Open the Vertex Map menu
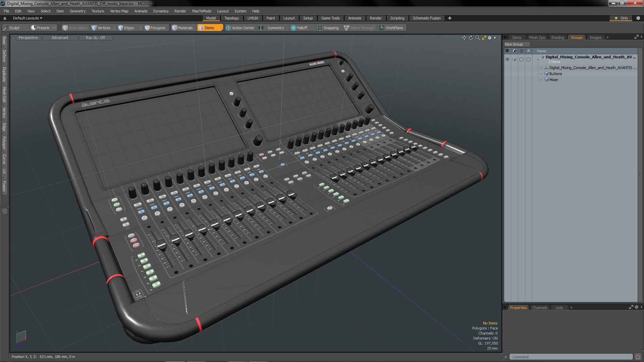This screenshot has height=362, width=644. click(x=119, y=11)
